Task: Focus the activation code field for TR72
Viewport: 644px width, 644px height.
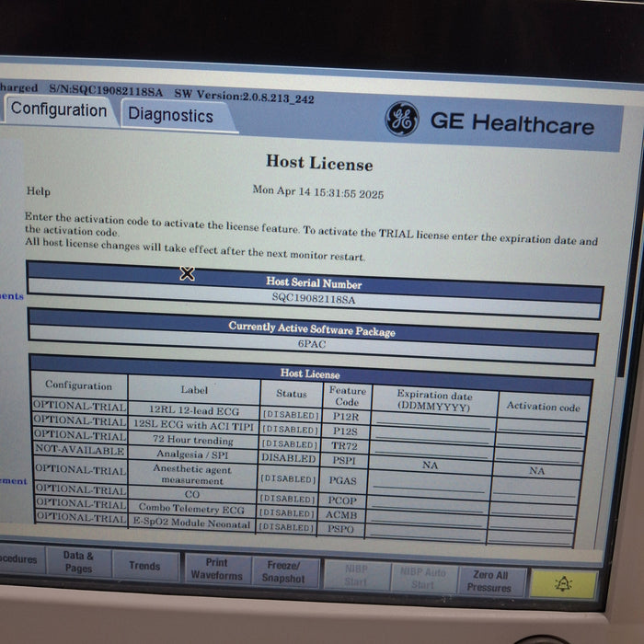Action: click(539, 455)
